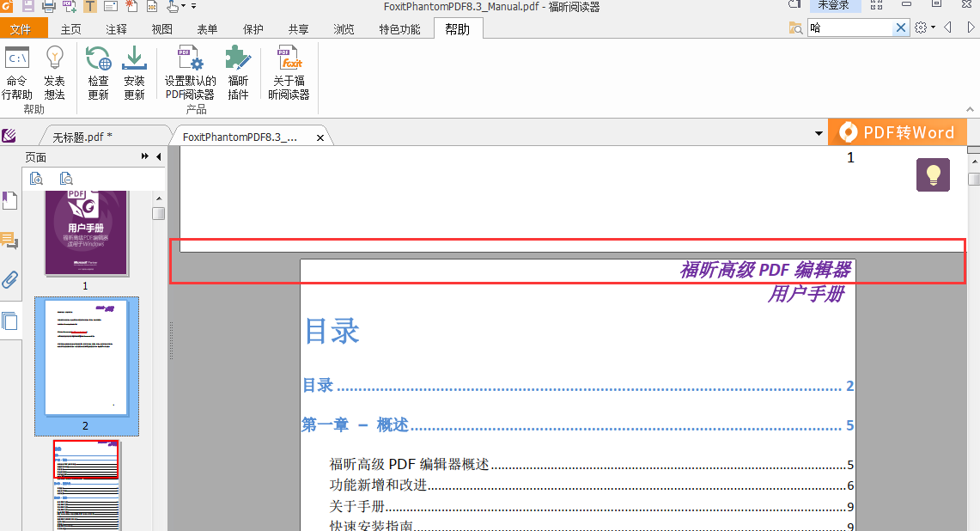Click the Save icon in quick access toolbar
980x531 pixels.
[x=28, y=6]
